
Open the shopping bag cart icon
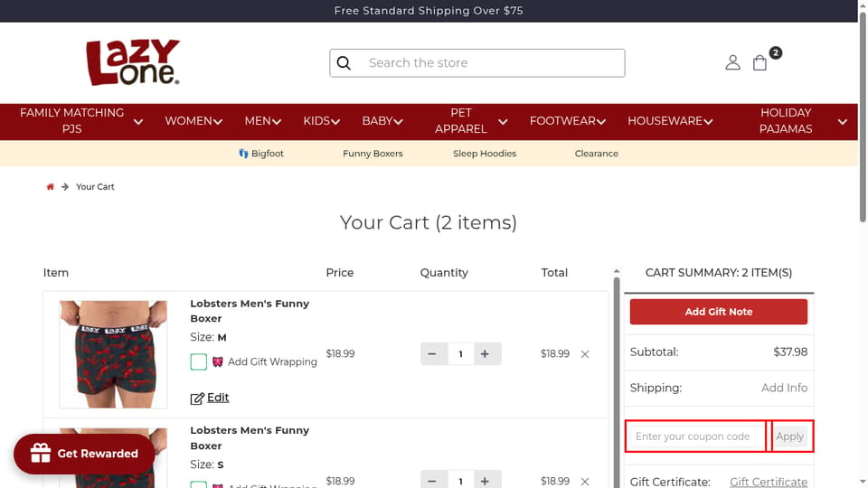(760, 62)
